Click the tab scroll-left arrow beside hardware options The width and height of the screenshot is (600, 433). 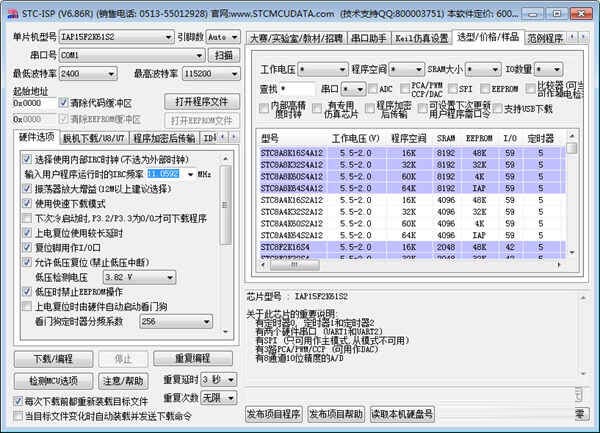click(220, 137)
